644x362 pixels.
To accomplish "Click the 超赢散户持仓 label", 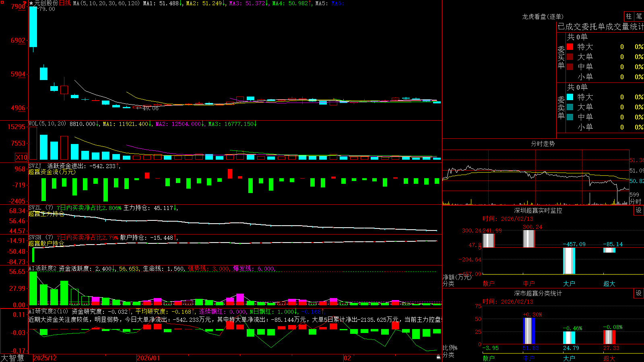I will click(46, 244).
